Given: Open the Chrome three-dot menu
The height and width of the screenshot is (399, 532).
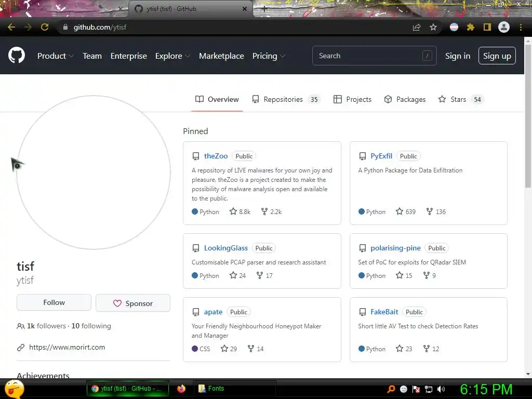Looking at the screenshot, I should tap(521, 27).
